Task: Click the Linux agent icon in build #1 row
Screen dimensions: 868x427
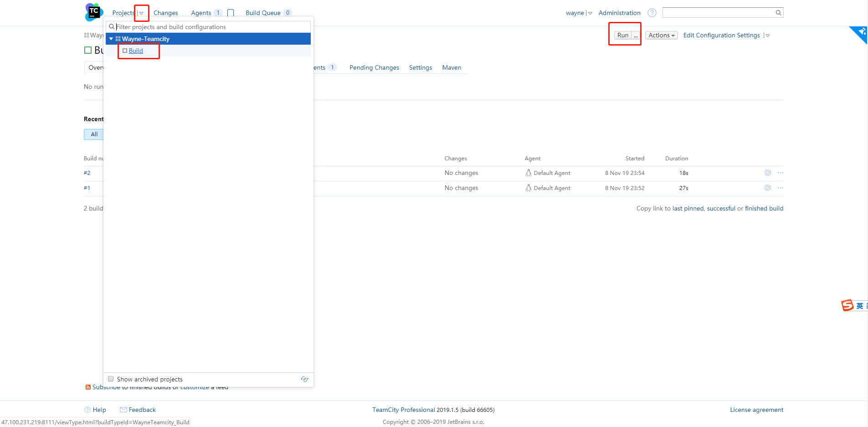Action: point(529,188)
